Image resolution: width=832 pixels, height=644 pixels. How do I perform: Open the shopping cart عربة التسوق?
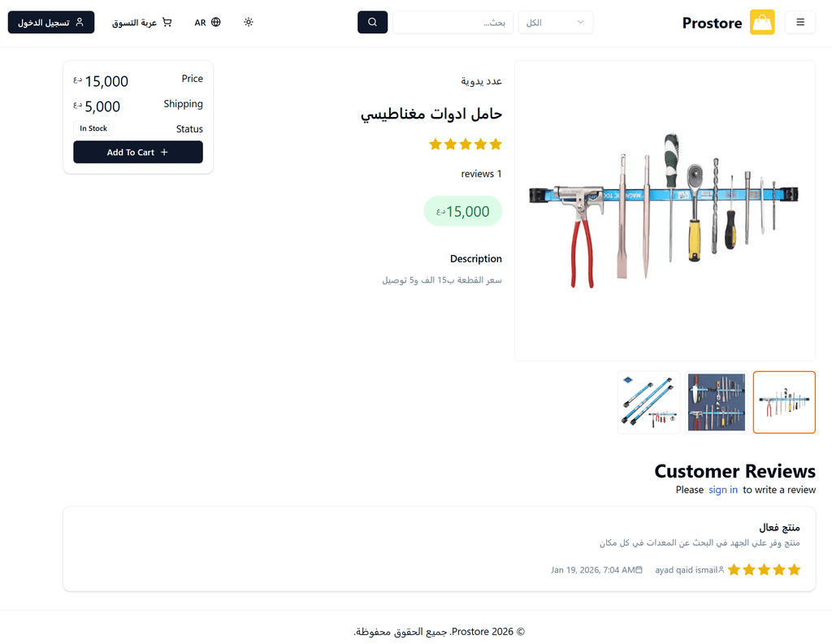(142, 23)
